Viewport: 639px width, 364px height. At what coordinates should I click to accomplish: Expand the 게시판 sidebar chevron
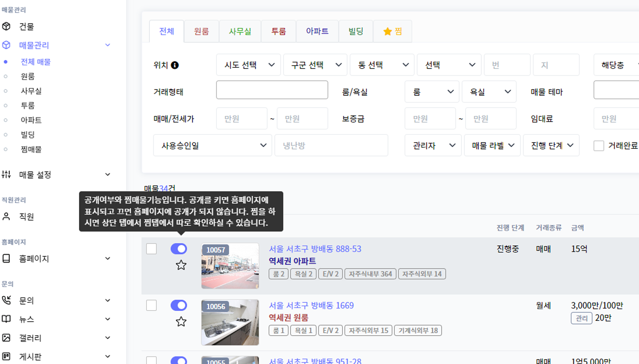108,356
